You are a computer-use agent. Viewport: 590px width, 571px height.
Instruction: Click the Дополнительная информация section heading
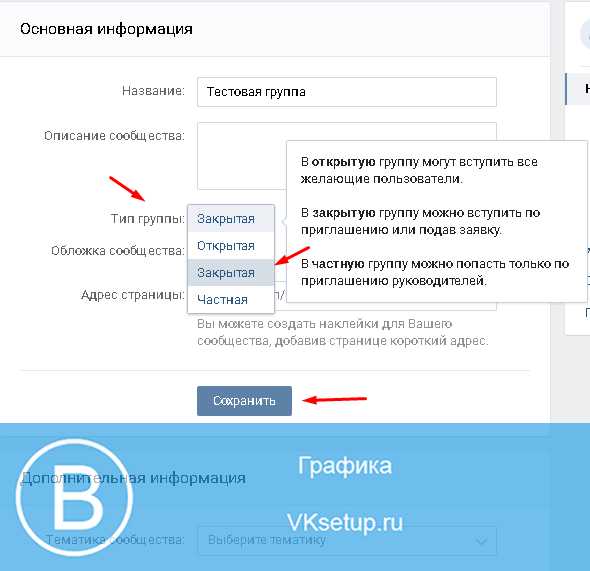133,478
